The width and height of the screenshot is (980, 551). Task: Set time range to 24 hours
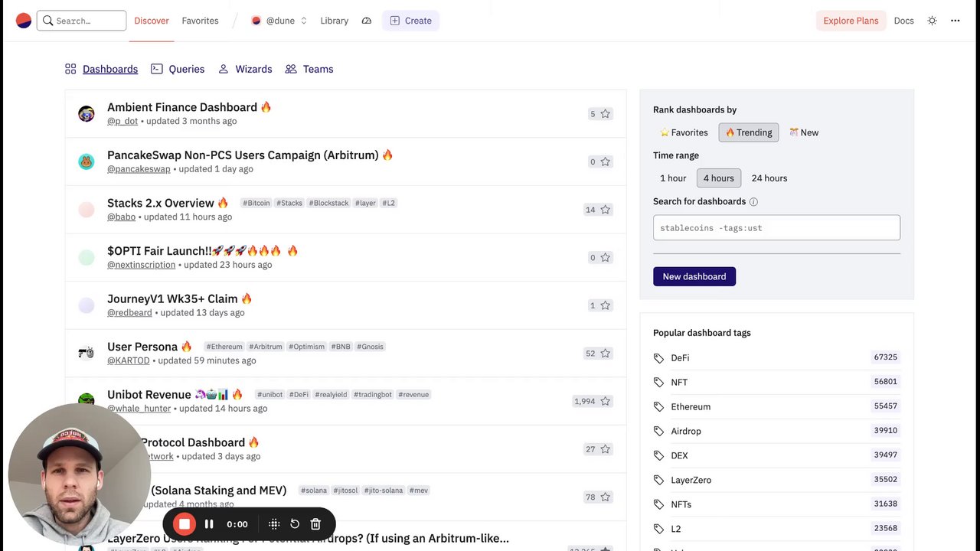tap(769, 178)
